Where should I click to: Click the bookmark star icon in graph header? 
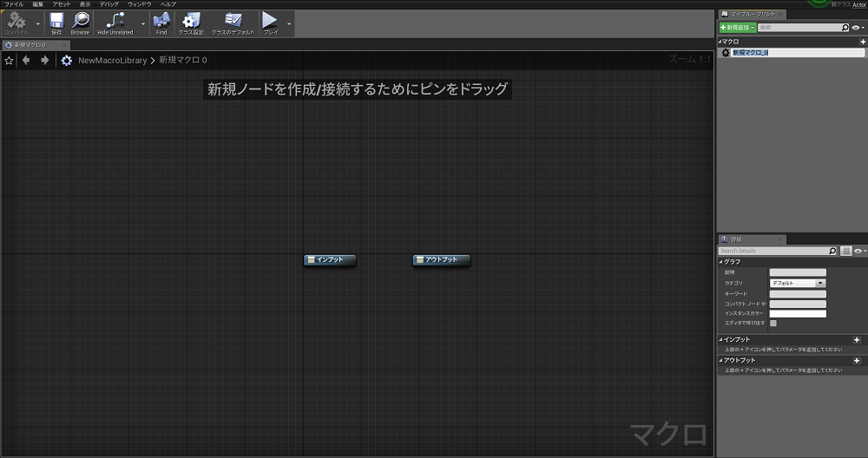click(9, 61)
